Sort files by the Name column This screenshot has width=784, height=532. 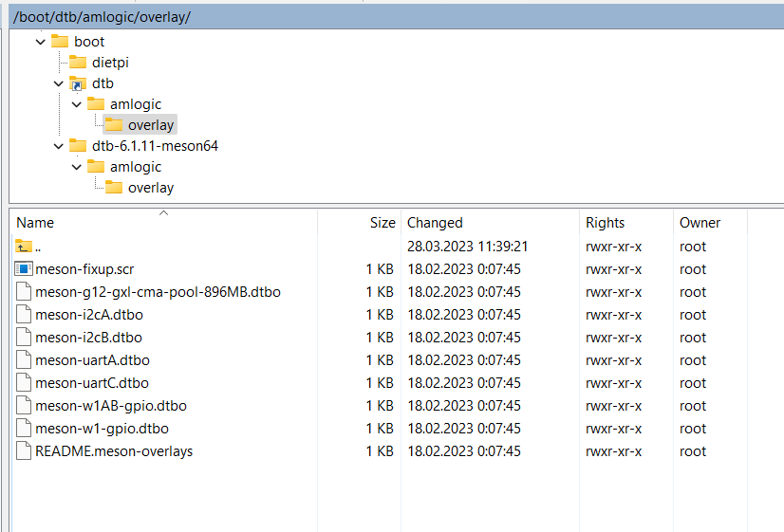coord(36,223)
